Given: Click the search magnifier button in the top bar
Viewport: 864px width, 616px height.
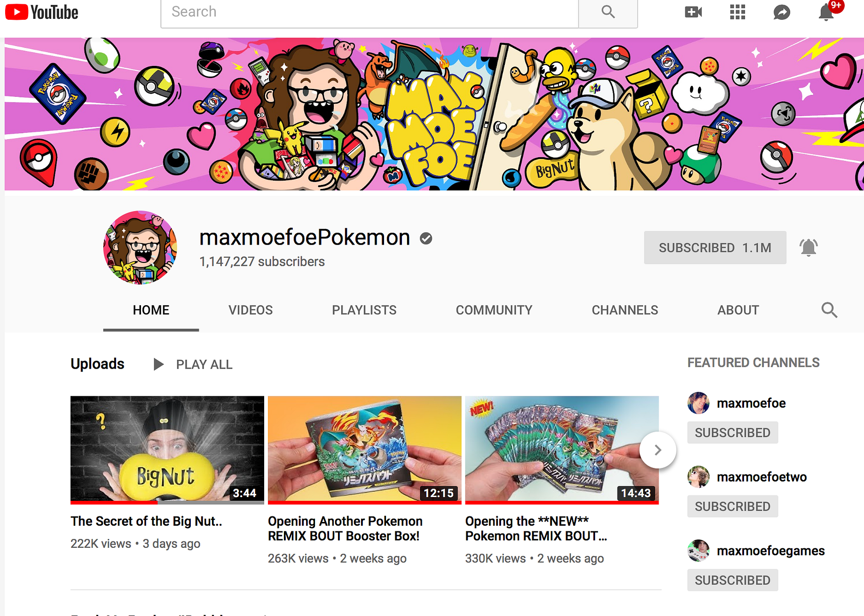Looking at the screenshot, I should (x=608, y=12).
